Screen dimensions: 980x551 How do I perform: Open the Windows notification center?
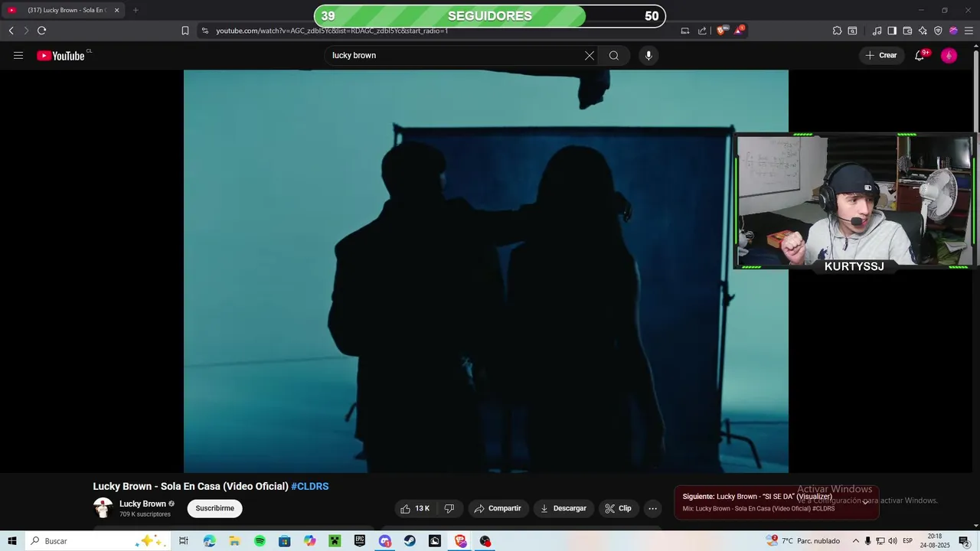pyautogui.click(x=965, y=541)
